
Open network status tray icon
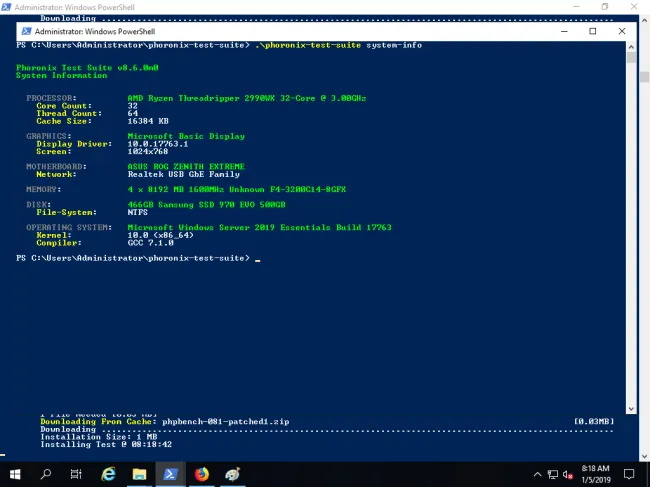(x=553, y=475)
